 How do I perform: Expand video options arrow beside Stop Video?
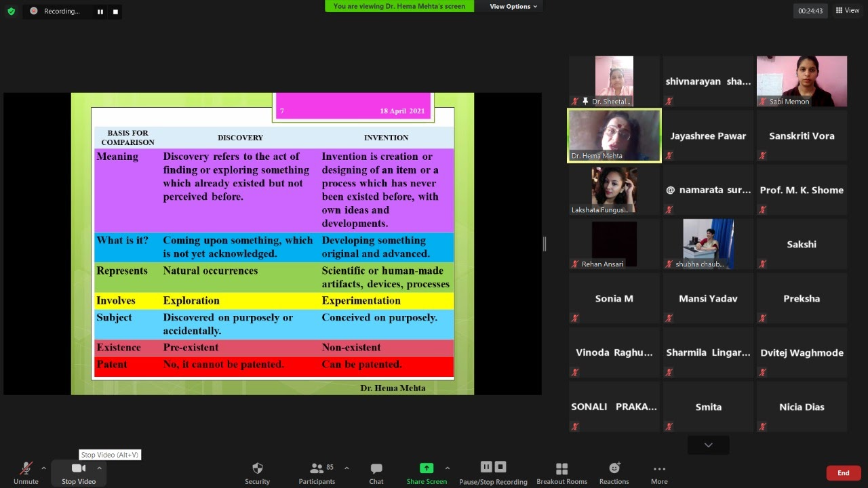pyautogui.click(x=99, y=468)
